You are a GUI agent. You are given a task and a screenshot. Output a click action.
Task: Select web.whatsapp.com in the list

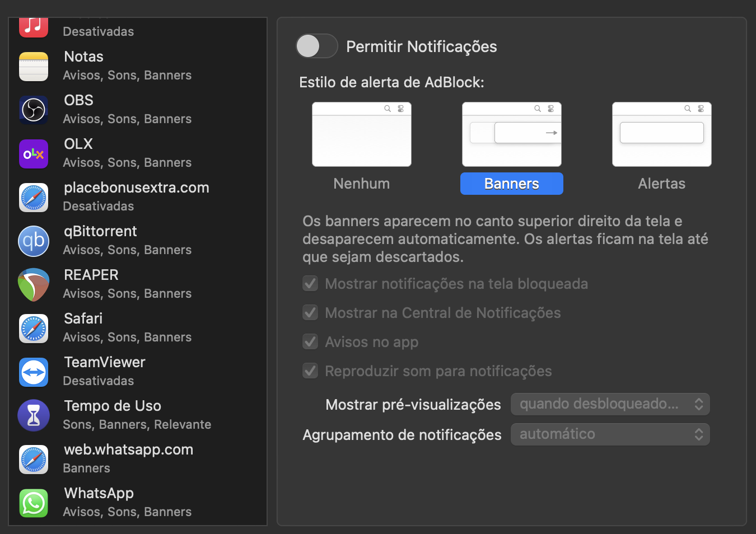tap(129, 449)
